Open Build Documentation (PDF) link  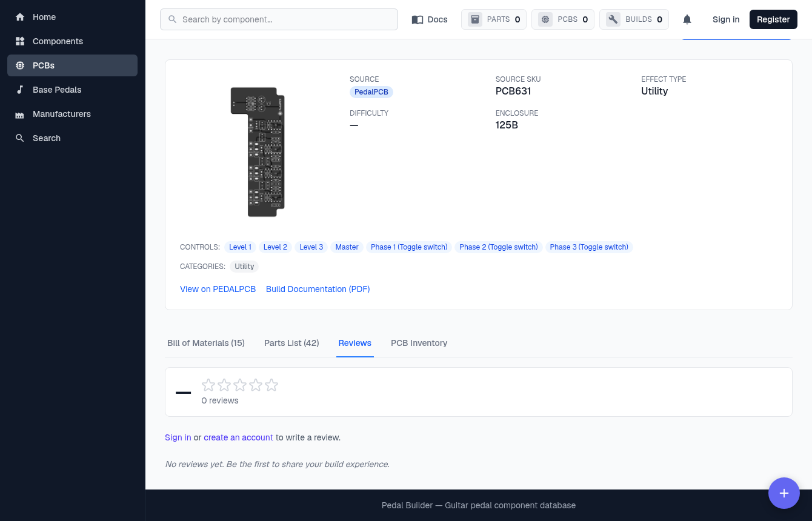[x=318, y=289]
